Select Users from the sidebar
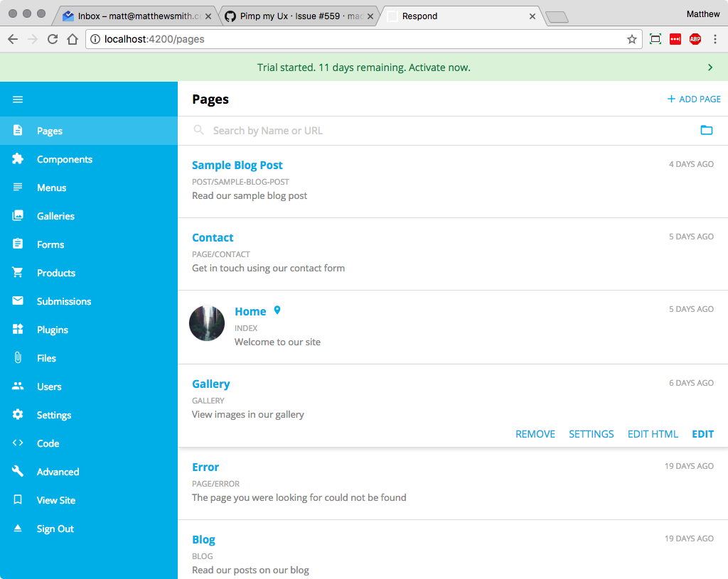This screenshot has width=728, height=579. pyautogui.click(x=49, y=386)
